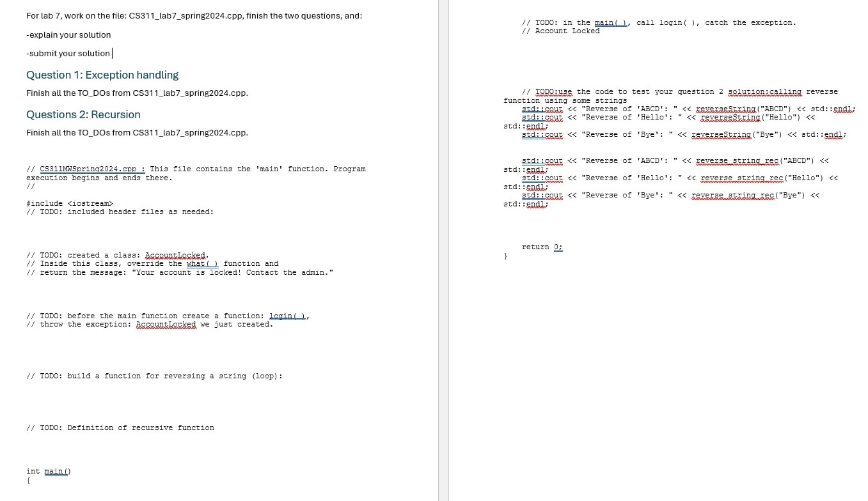Click the underlined std::endl after reverseString("ABCD")
Image resolution: width=868 pixels, height=501 pixels.
pos(842,109)
